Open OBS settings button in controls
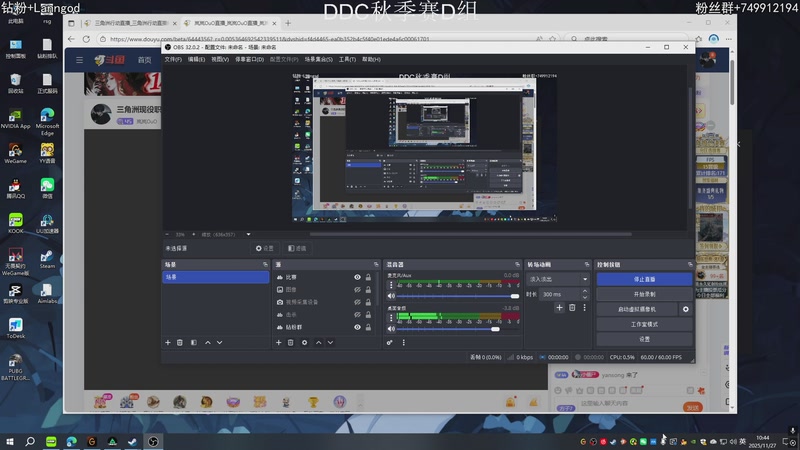 point(644,339)
